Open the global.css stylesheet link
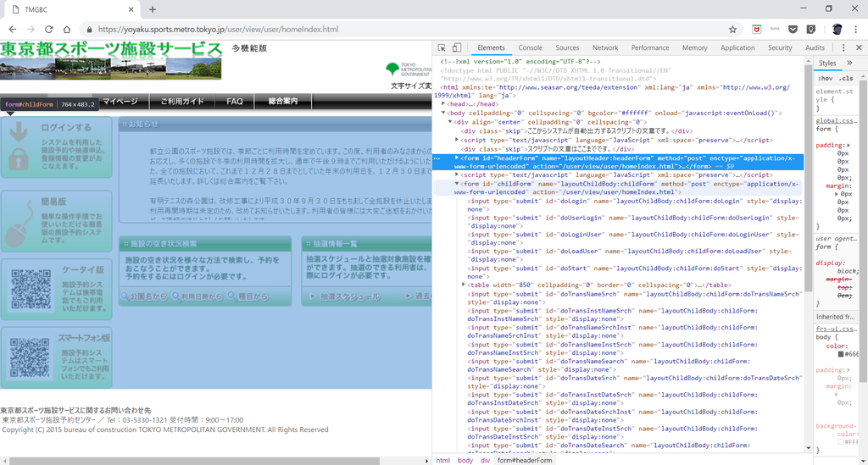 coord(835,120)
